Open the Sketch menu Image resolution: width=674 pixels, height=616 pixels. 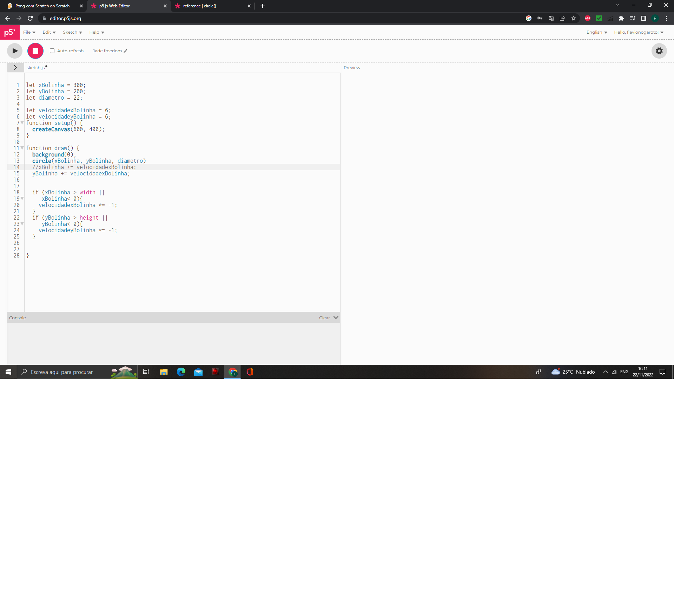pyautogui.click(x=72, y=32)
